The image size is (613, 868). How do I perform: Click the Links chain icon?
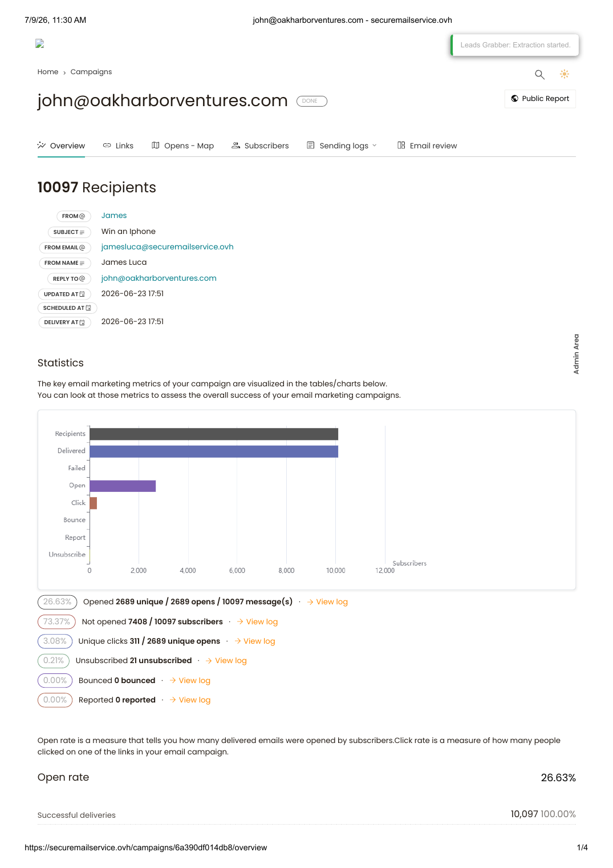[107, 146]
